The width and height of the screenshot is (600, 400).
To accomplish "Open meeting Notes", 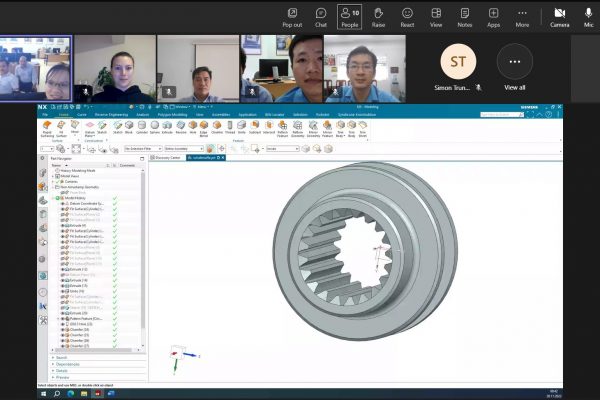I will 465,16.
